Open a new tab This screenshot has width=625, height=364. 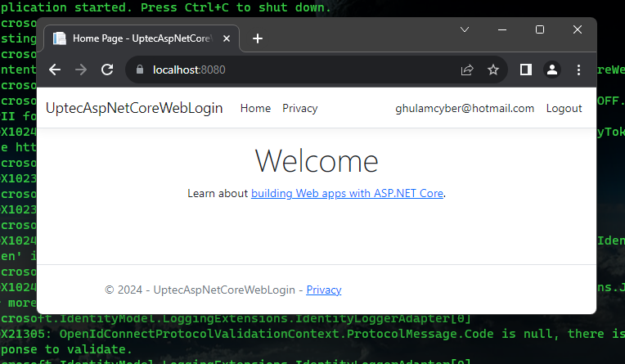pyautogui.click(x=257, y=38)
